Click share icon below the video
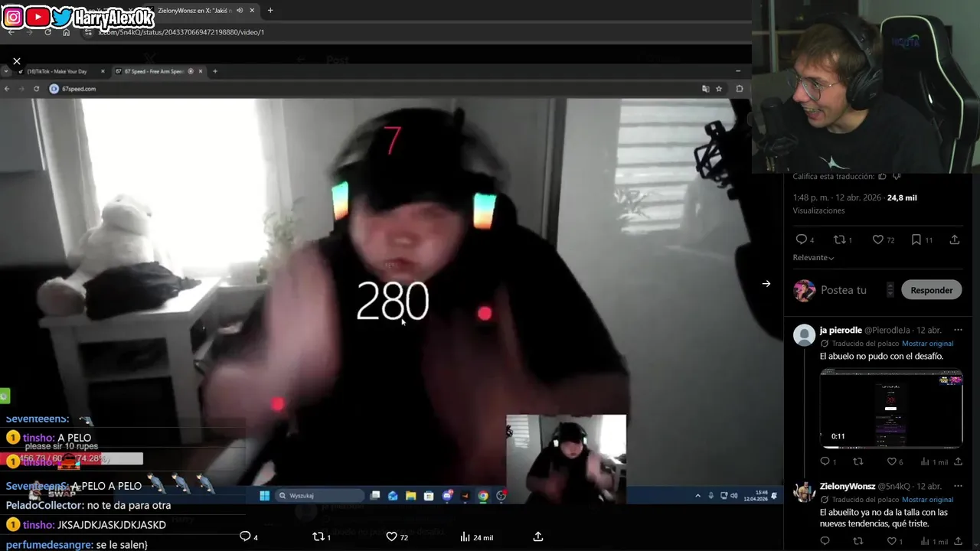Image resolution: width=980 pixels, height=551 pixels. [x=538, y=536]
